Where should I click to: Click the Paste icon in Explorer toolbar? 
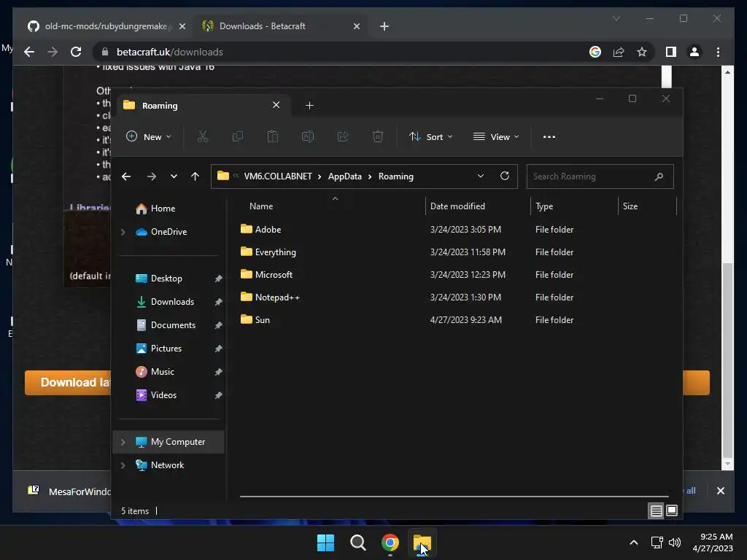pos(273,136)
